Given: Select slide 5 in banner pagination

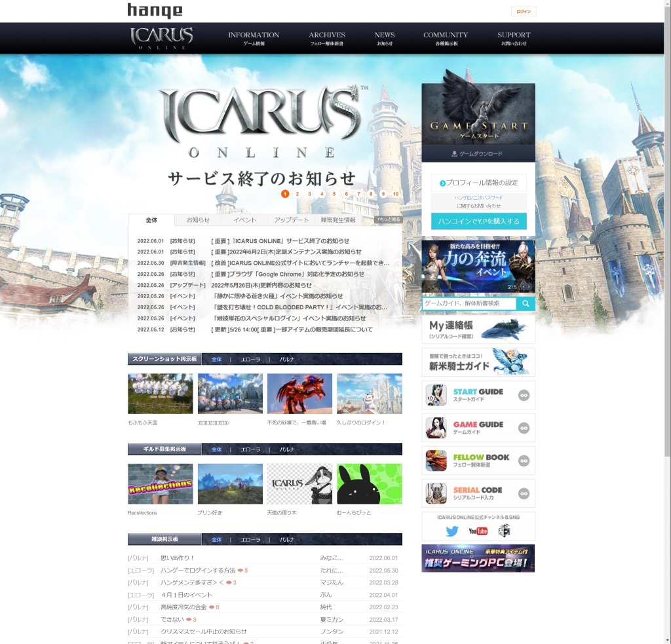Looking at the screenshot, I should (334, 194).
